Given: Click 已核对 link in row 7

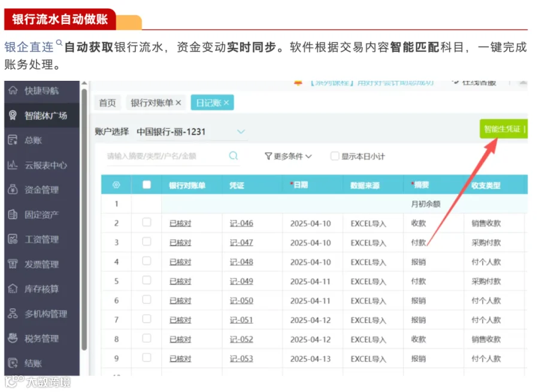Looking at the screenshot, I should point(180,320).
